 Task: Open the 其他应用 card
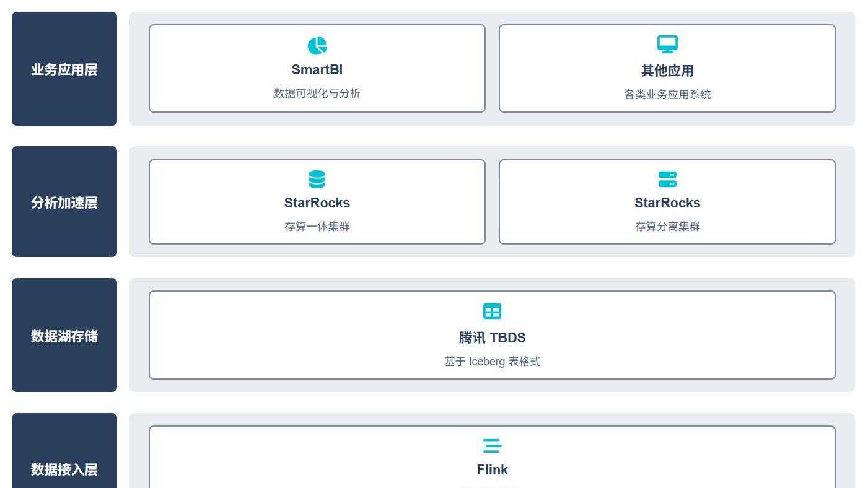click(x=667, y=68)
